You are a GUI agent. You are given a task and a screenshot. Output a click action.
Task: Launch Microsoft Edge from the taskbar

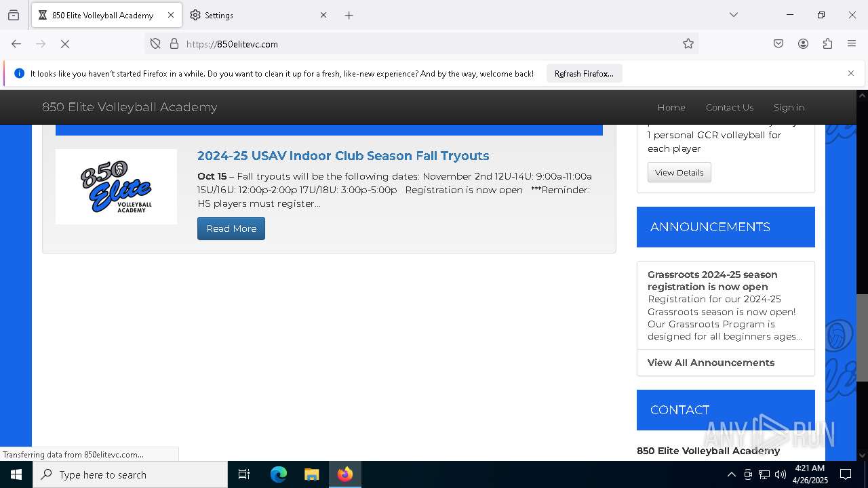279,474
